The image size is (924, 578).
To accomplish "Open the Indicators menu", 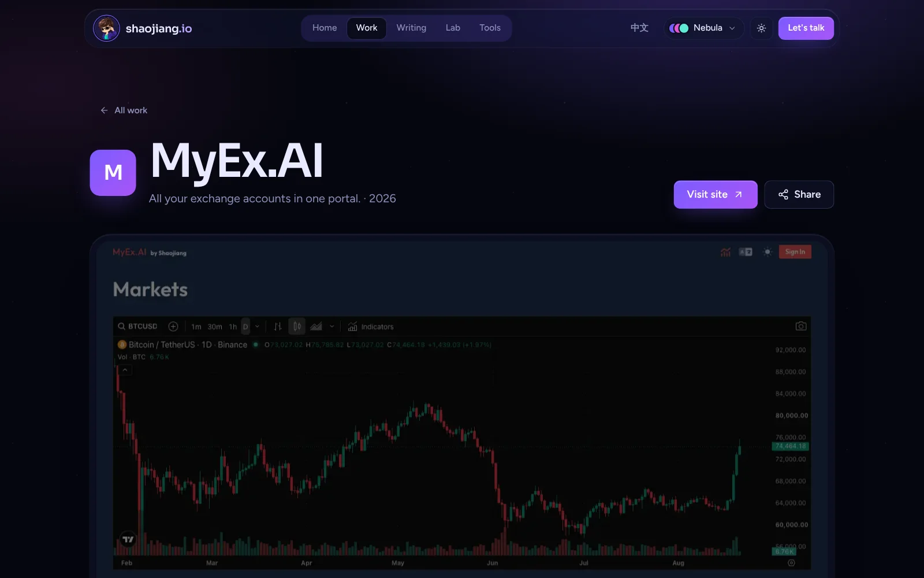I will point(371,327).
